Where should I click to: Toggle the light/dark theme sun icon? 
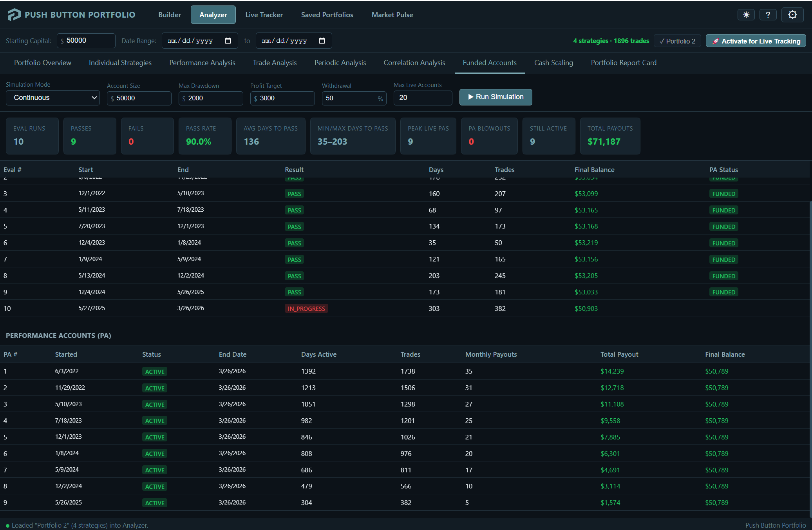click(746, 15)
